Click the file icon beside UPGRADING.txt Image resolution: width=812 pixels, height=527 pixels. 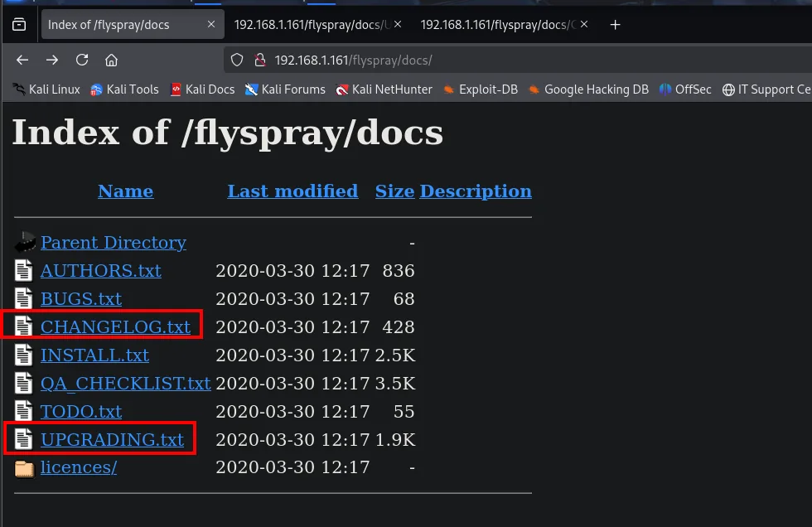pos(24,439)
